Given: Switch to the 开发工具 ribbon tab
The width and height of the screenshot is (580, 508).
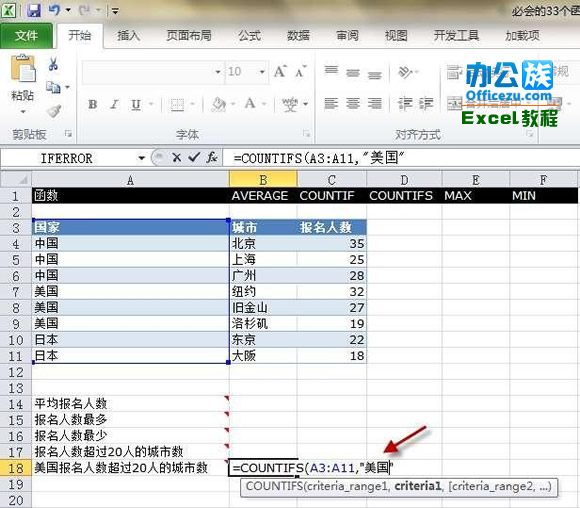Looking at the screenshot, I should pyautogui.click(x=456, y=36).
